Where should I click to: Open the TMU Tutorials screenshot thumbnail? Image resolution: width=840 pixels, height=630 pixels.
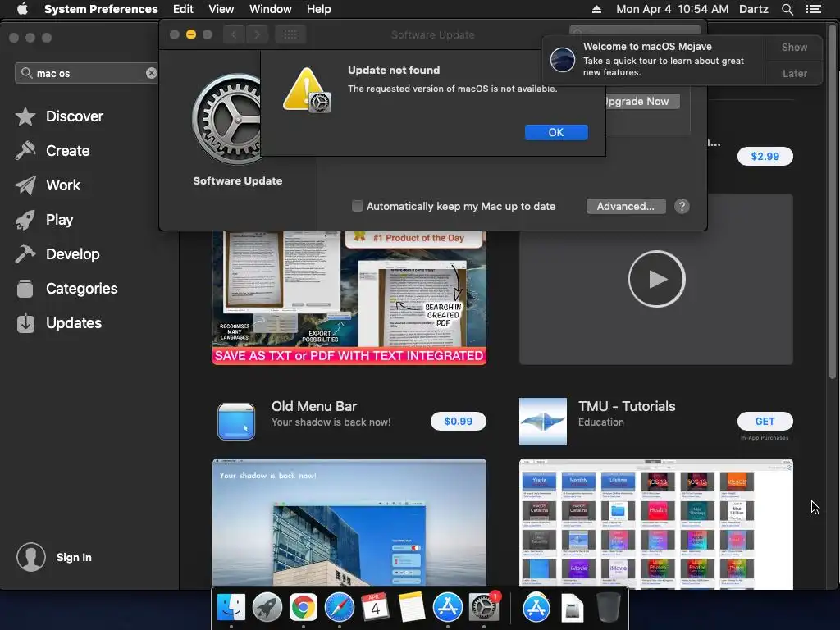[655, 523]
